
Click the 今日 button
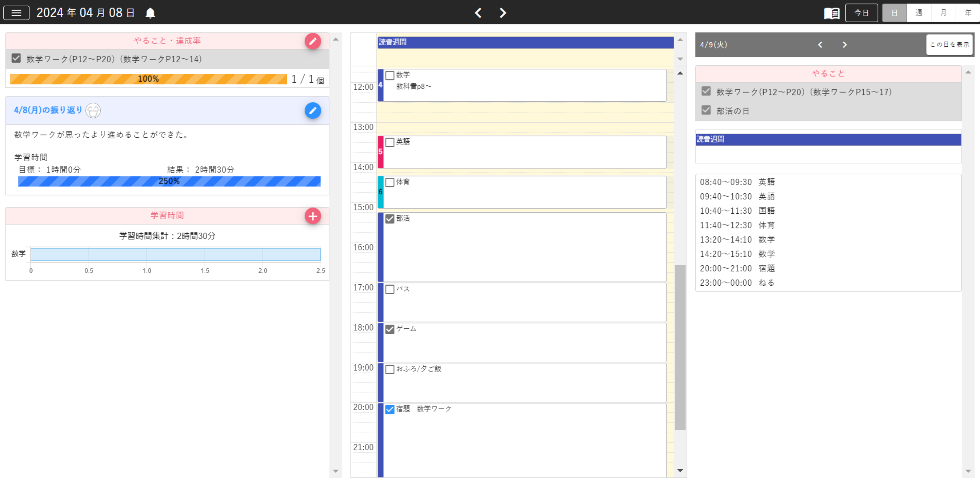[x=861, y=13]
